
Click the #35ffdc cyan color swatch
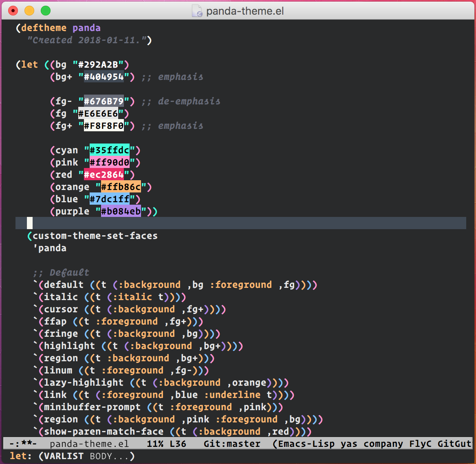(x=110, y=150)
